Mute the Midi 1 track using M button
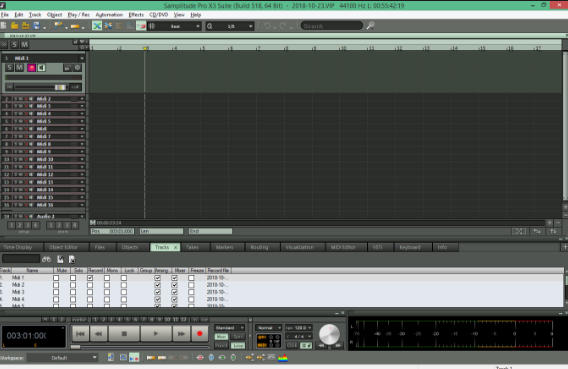This screenshot has height=369, width=568. point(19,68)
